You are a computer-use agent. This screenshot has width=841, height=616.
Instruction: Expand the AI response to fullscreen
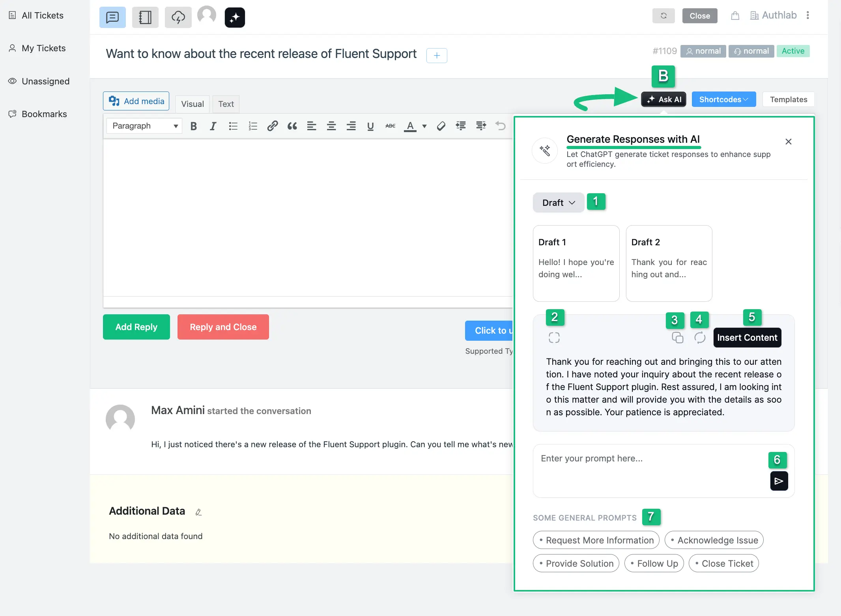[554, 338]
